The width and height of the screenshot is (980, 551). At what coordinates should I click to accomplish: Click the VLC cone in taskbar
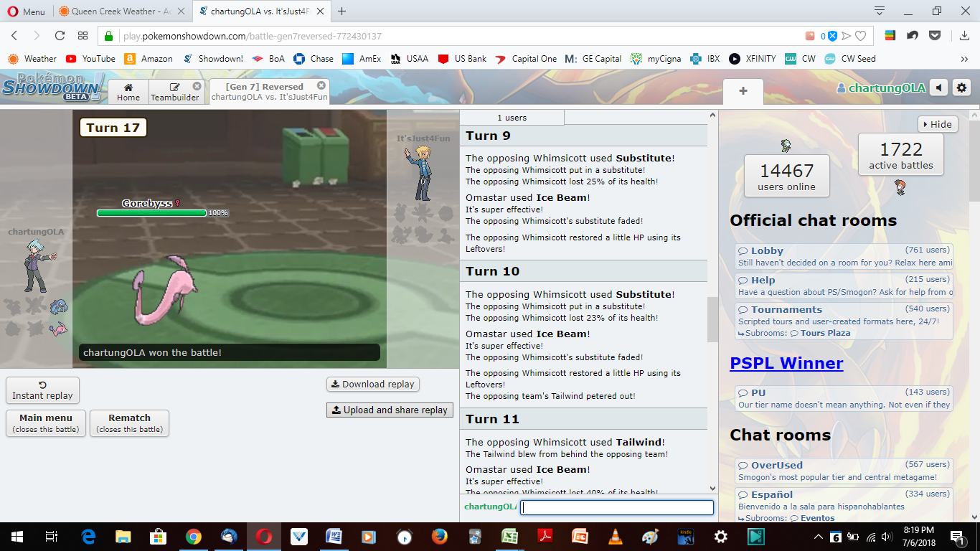coord(615,536)
